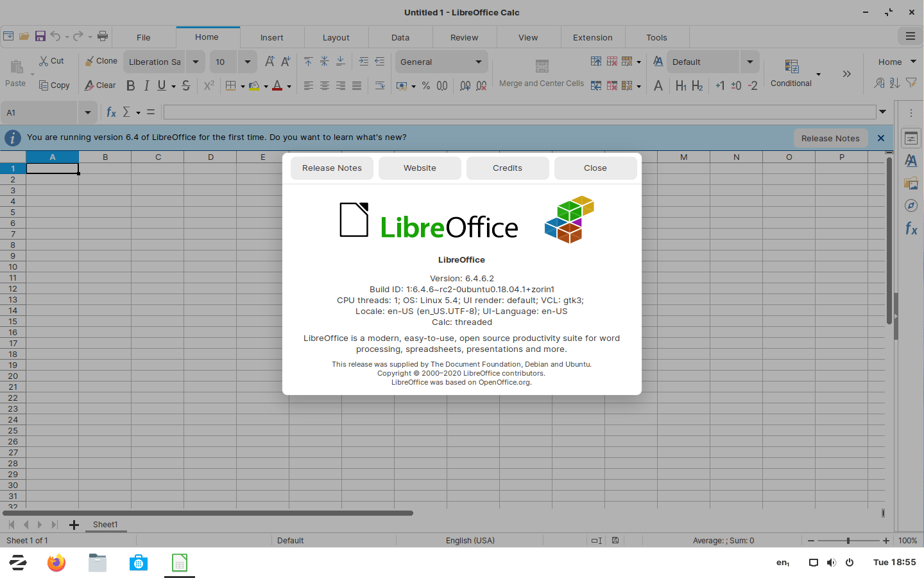Open sidebar Navigator compass icon

click(x=911, y=206)
